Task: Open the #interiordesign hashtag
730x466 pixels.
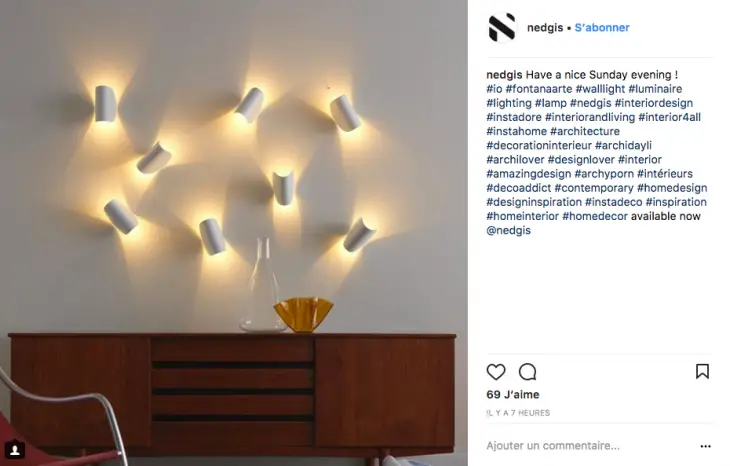Action: coord(653,103)
